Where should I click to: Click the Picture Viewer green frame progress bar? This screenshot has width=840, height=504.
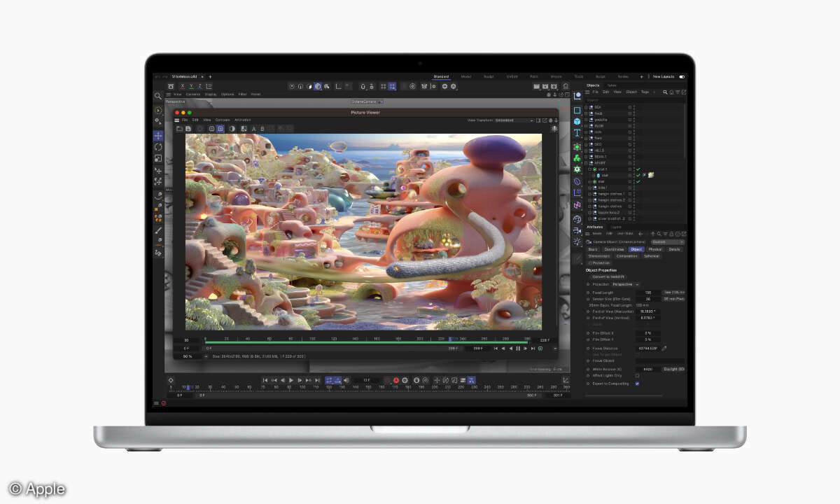(366, 342)
